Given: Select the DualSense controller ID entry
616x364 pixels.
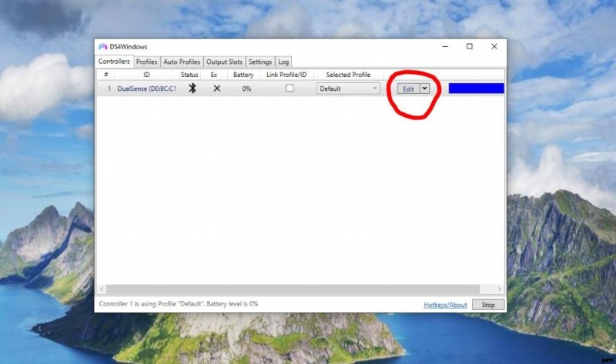Looking at the screenshot, I should pos(146,88).
